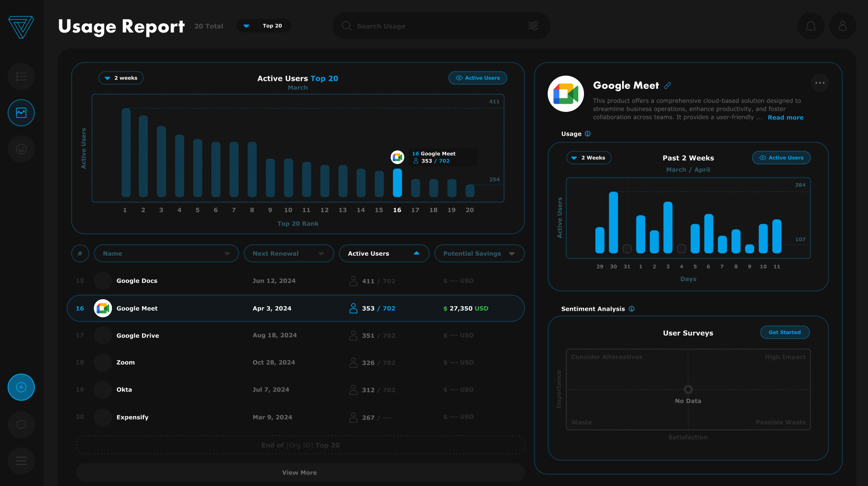The height and width of the screenshot is (486, 868).
Task: Click the link icon beside Google Meet
Action: 668,86
